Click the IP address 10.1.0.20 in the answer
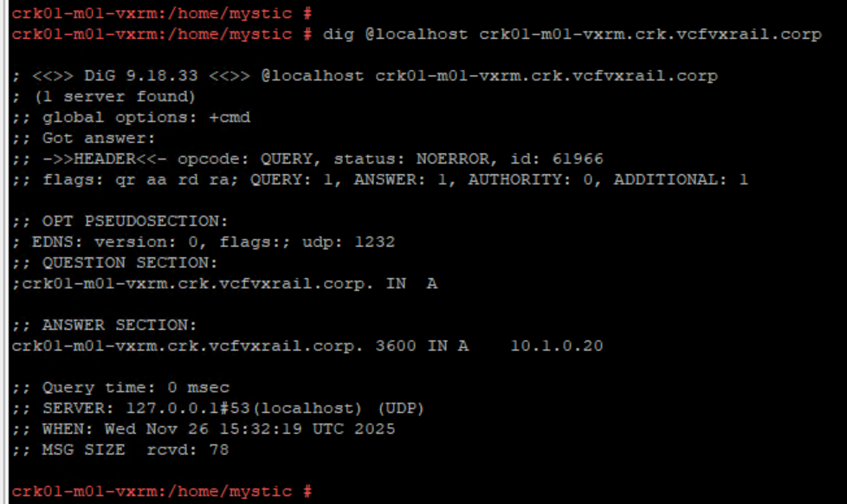 [x=556, y=346]
